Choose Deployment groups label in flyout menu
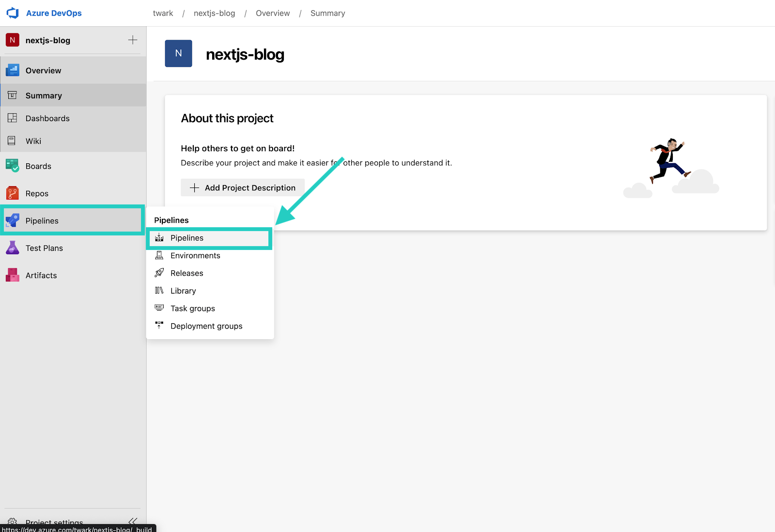Image resolution: width=775 pixels, height=532 pixels. [x=206, y=326]
